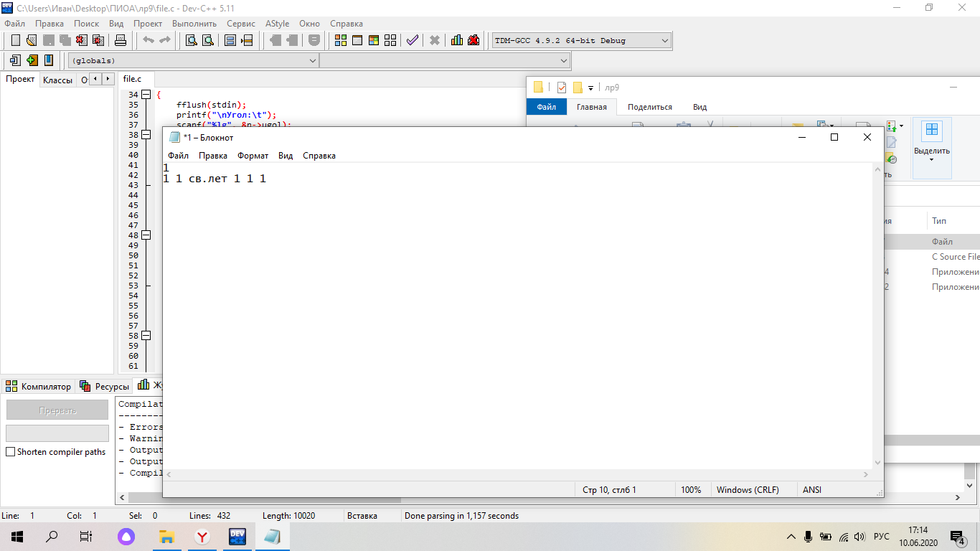Click Windows Start button
Screen dimensions: 980x551
point(17,537)
